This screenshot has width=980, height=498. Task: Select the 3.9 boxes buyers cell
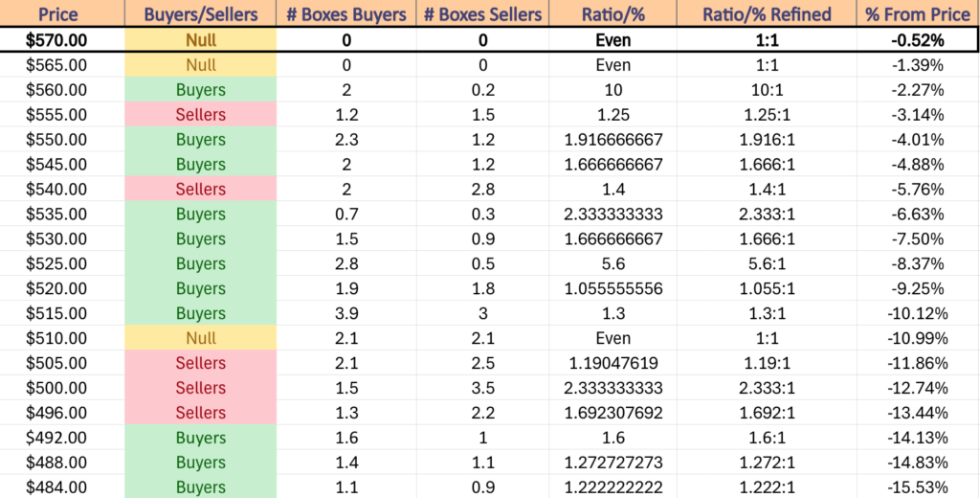pyautogui.click(x=346, y=313)
